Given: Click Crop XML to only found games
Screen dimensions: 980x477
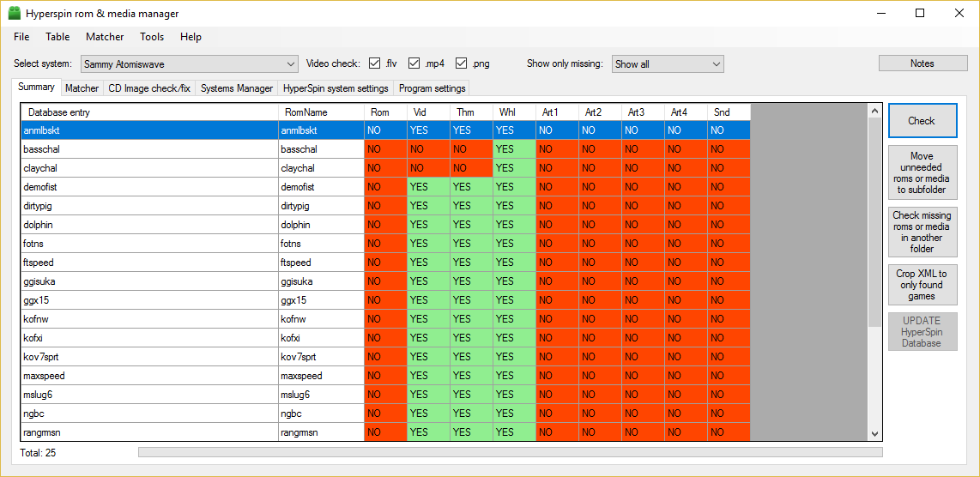Looking at the screenshot, I should (x=923, y=285).
